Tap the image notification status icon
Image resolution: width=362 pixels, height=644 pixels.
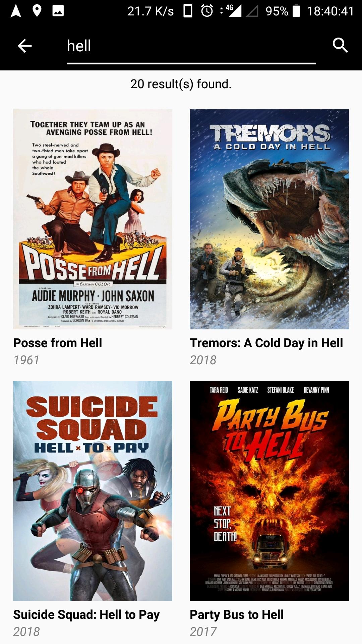click(58, 11)
